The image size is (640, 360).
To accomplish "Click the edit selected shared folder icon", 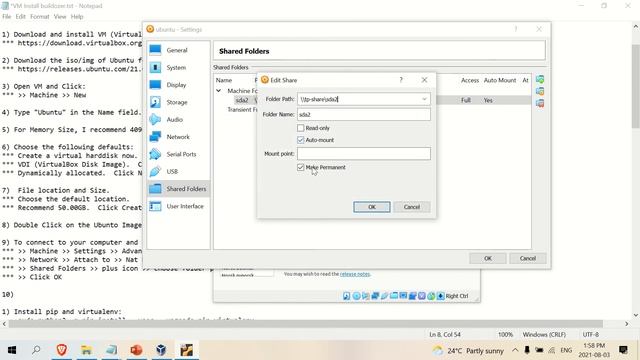I will pyautogui.click(x=540, y=91).
